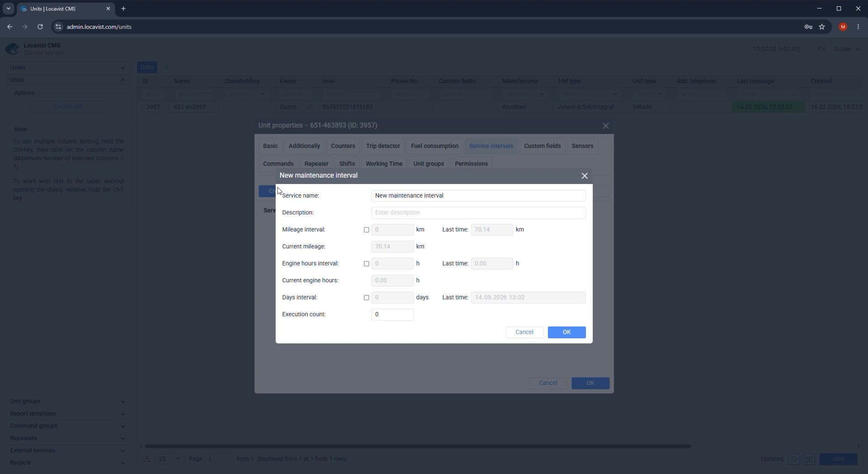Screen dimensions: 868x474
Task: Select the Service intervals tab
Action: 491,146
